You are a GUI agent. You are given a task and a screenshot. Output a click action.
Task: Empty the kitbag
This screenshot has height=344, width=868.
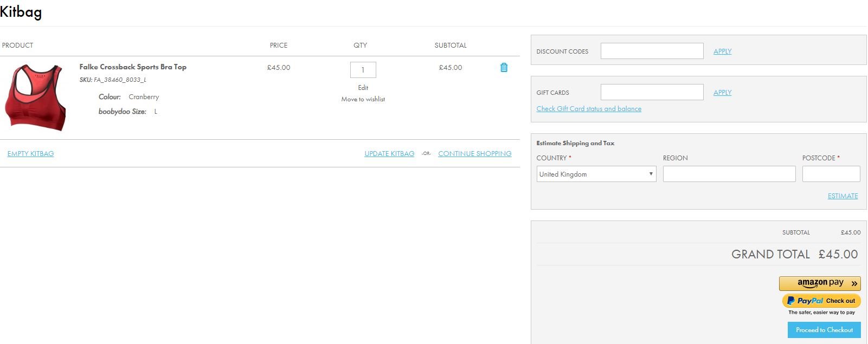[30, 154]
